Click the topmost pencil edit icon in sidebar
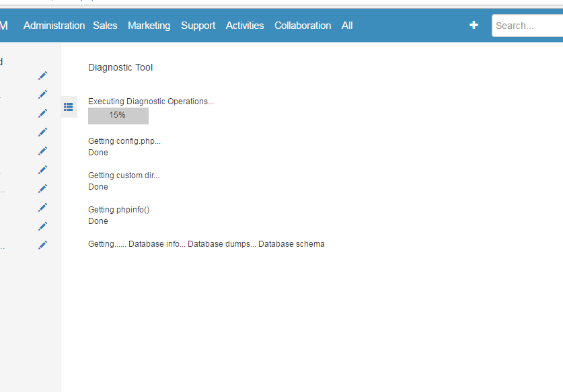The width and height of the screenshot is (563, 392). coord(43,75)
